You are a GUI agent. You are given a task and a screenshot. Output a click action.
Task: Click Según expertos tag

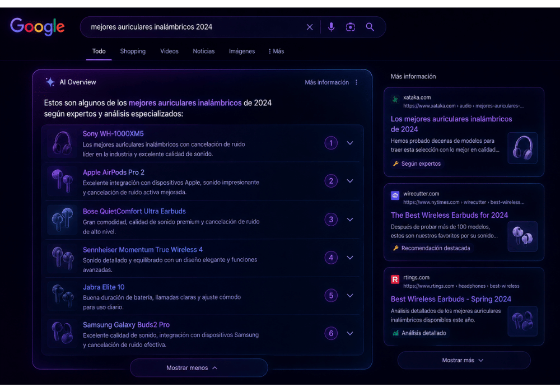[x=417, y=164]
